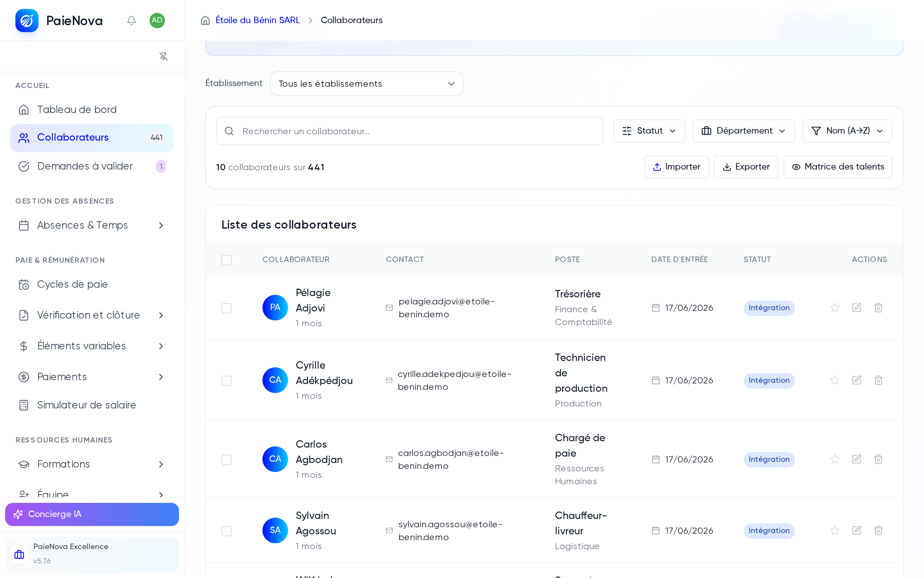Click the COLLABORATEUR column header

[296, 259]
